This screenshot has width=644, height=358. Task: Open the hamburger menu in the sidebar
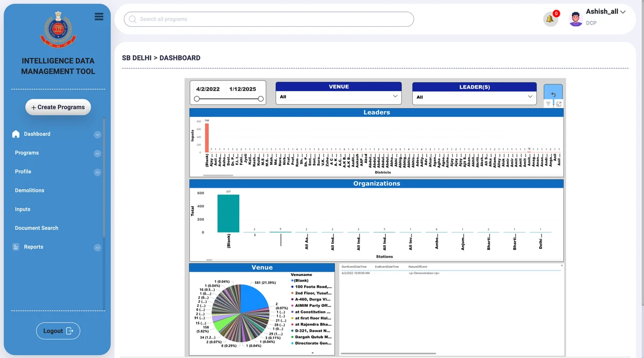[98, 16]
